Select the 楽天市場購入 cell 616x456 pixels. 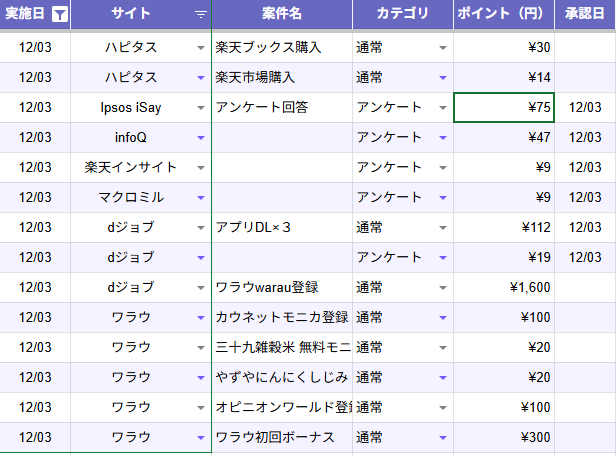(x=282, y=78)
